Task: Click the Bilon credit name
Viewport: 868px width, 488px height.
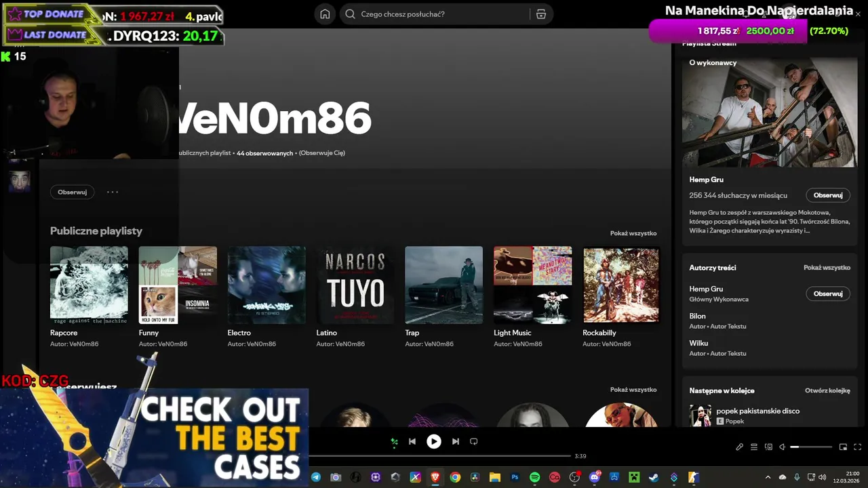Action: click(697, 316)
